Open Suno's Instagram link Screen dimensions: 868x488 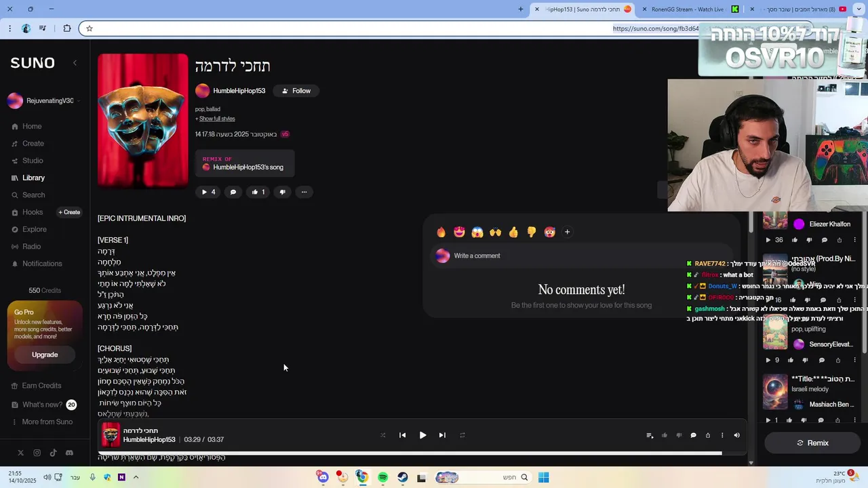37,453
